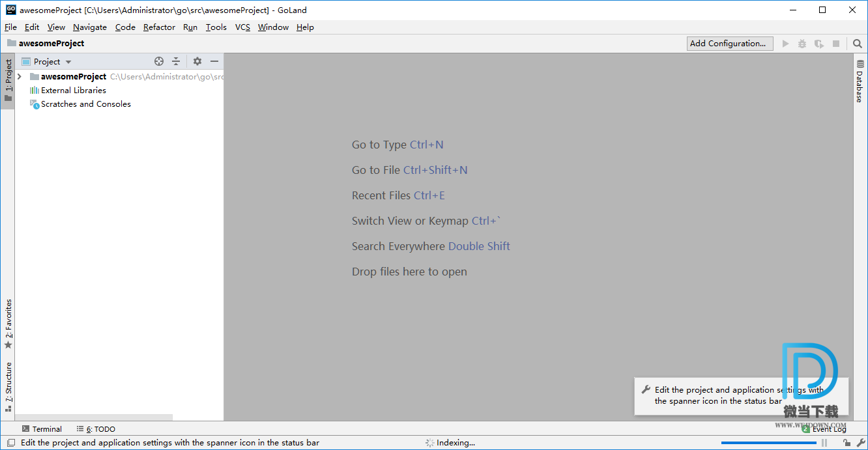The image size is (868, 450).
Task: Open the 6: TODO tool window
Action: click(96, 429)
